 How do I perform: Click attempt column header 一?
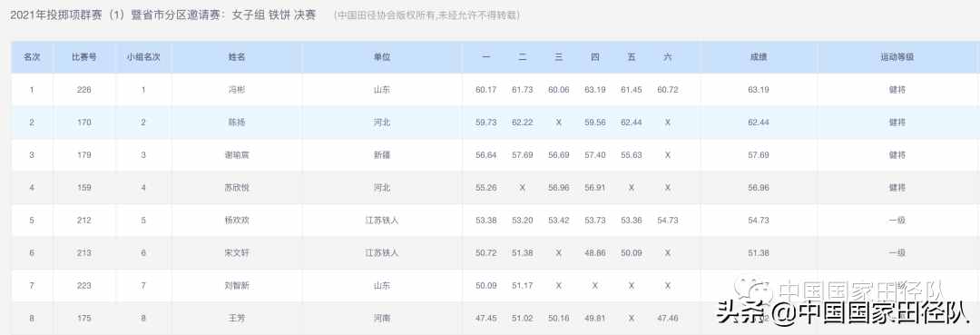485,57
